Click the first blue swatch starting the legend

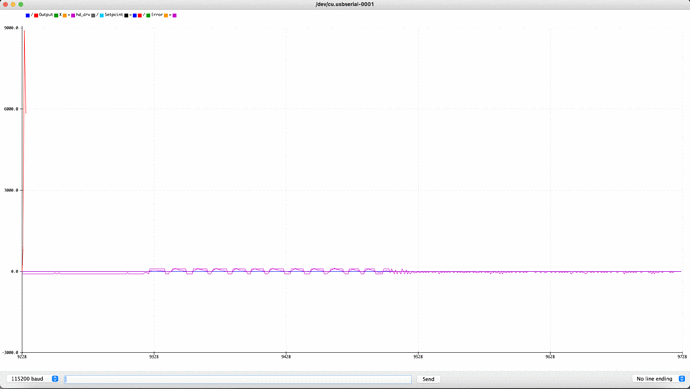(x=28, y=15)
